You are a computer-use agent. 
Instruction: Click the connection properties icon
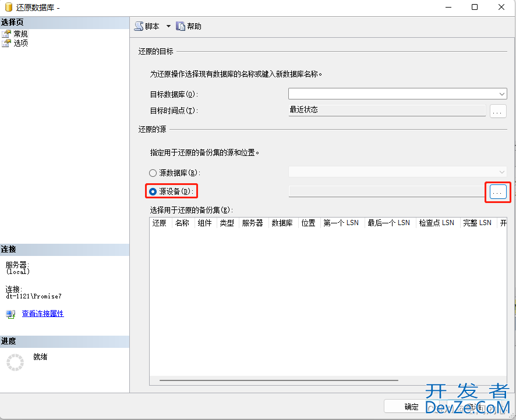[10, 314]
